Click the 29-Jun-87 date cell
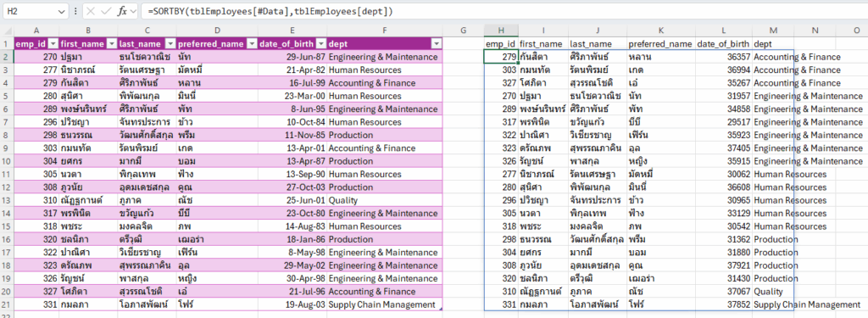The image size is (868, 318). coord(292,57)
